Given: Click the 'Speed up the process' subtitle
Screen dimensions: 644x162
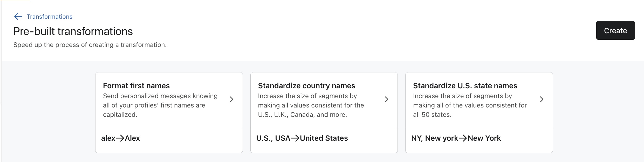Looking at the screenshot, I should click(90, 45).
